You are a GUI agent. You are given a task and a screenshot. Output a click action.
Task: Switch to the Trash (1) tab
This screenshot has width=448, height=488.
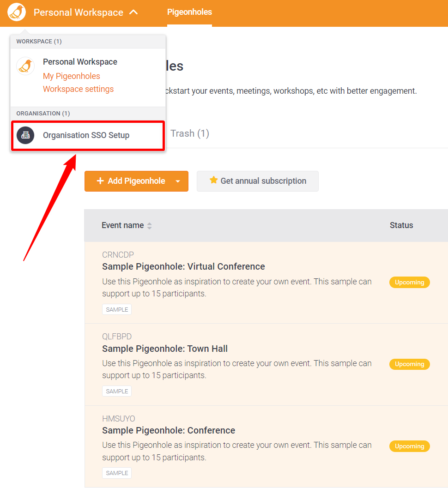[190, 133]
